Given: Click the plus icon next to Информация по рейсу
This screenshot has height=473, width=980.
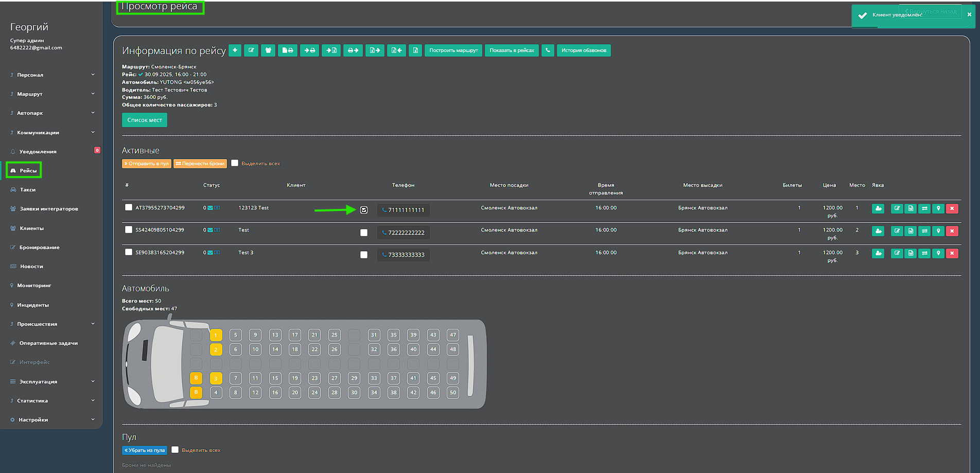Looking at the screenshot, I should pyautogui.click(x=235, y=50).
